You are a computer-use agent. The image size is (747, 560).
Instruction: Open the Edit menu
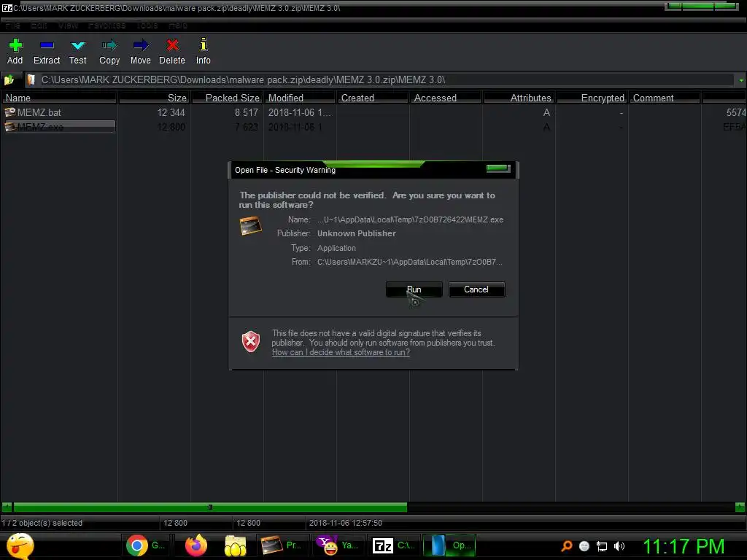click(x=39, y=26)
